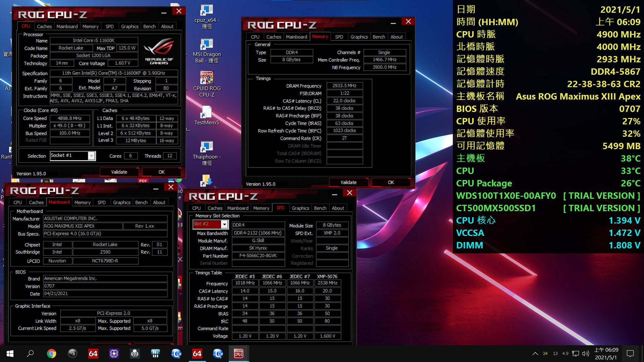Open Bench tab in Processor window
644x362 pixels.
point(149,26)
